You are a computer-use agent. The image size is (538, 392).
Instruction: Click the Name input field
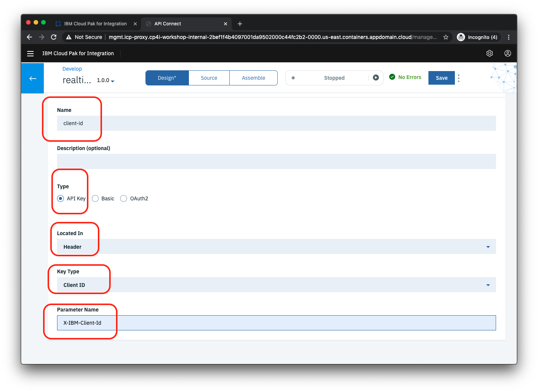pos(276,123)
